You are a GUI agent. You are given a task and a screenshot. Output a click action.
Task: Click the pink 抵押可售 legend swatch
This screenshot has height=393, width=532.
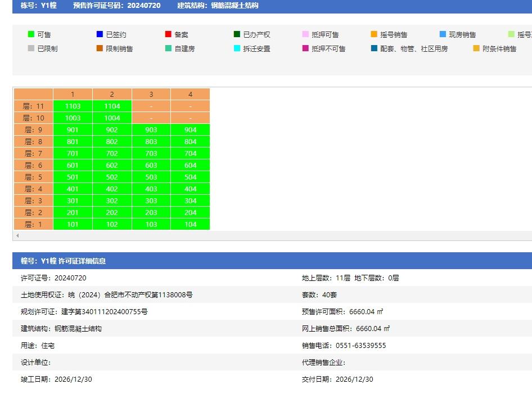tap(305, 34)
